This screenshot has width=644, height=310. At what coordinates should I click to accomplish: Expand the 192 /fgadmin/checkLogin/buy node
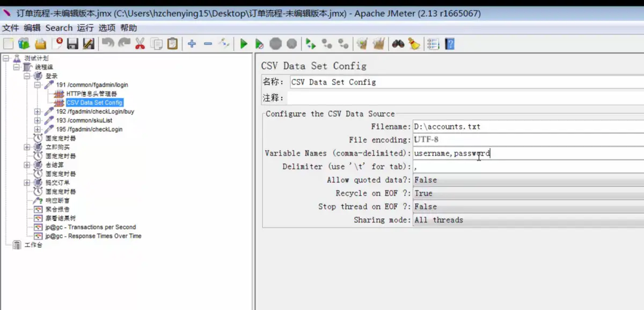38,112
